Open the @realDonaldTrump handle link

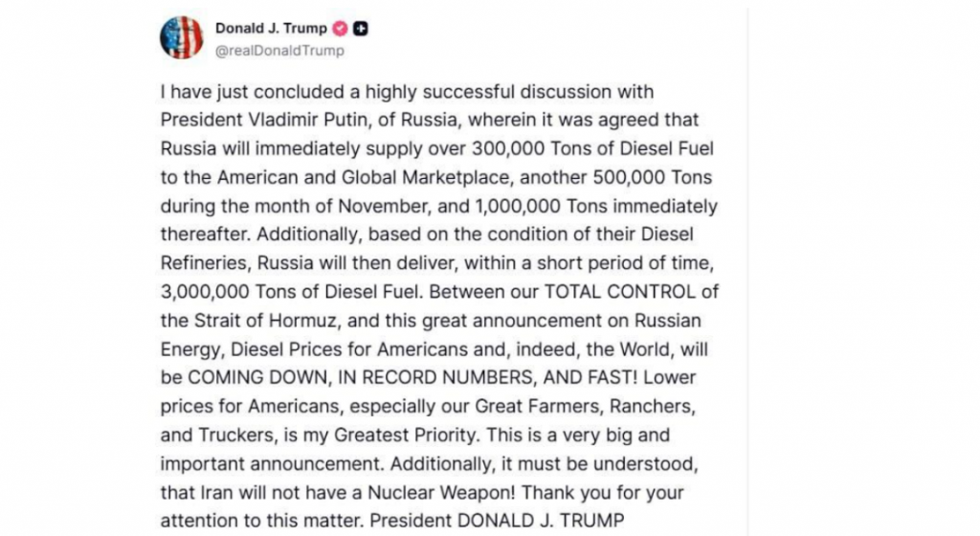point(279,52)
